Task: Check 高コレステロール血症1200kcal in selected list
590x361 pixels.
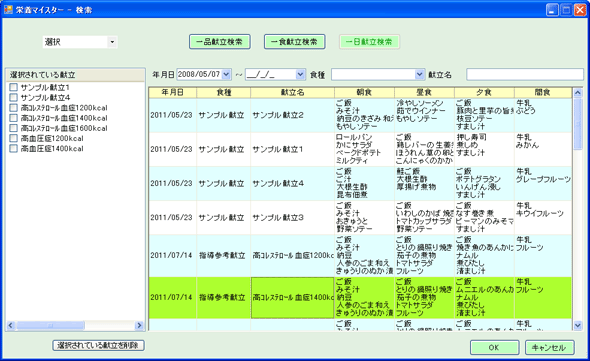Action: coord(14,108)
